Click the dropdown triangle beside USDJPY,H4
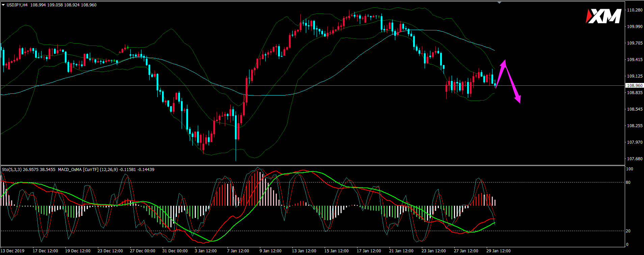Screen dimensions: 644x255 [x=3, y=5]
